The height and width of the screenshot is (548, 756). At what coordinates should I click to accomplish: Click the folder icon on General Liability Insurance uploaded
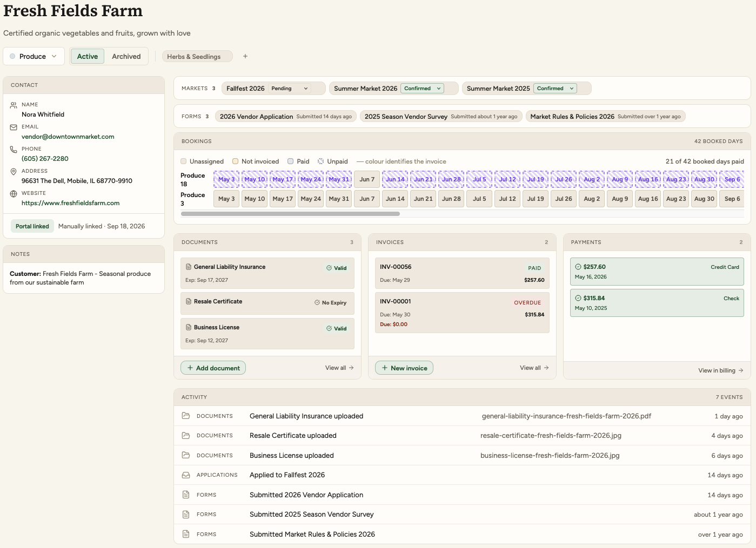coord(186,416)
